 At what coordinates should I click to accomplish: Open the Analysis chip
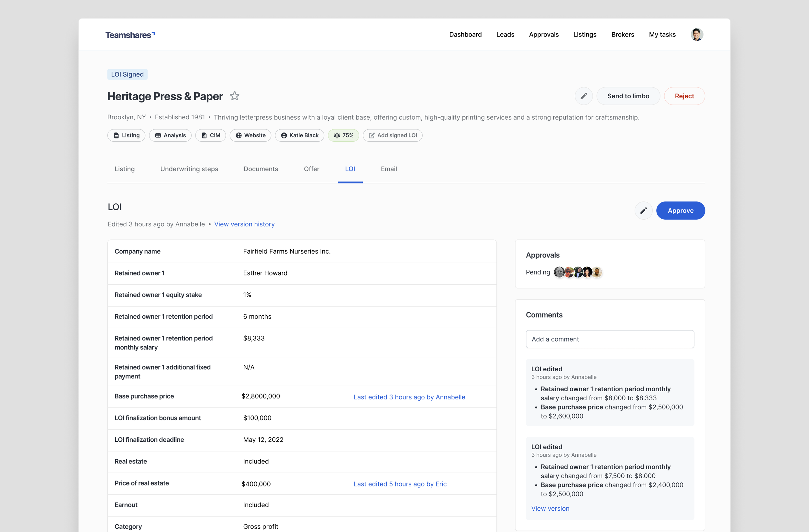170,135
